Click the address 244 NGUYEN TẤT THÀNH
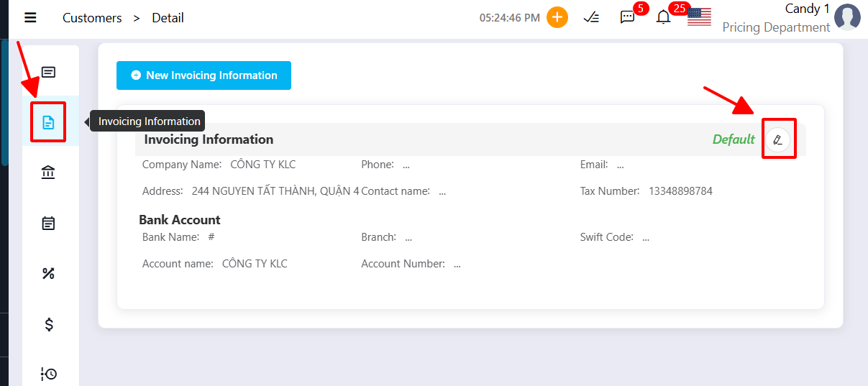868x386 pixels. tap(275, 191)
